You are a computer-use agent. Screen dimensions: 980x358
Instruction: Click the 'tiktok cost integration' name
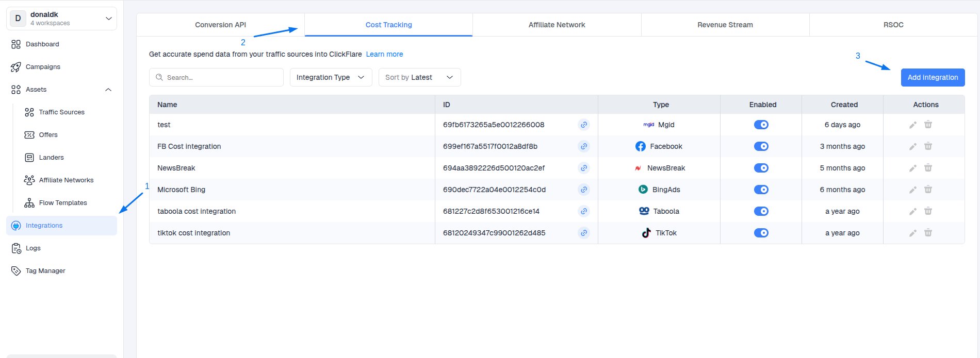tap(193, 233)
